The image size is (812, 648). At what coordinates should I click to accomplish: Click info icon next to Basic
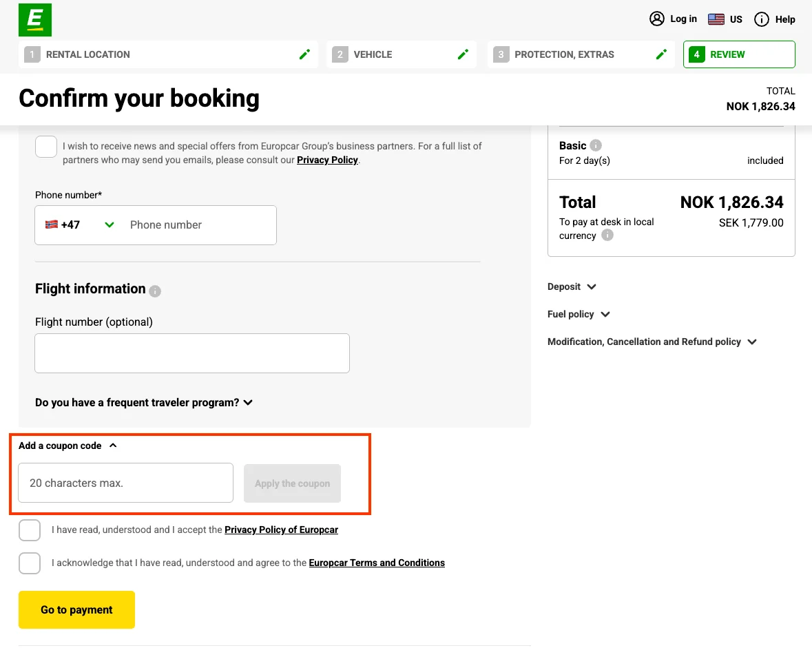596,145
